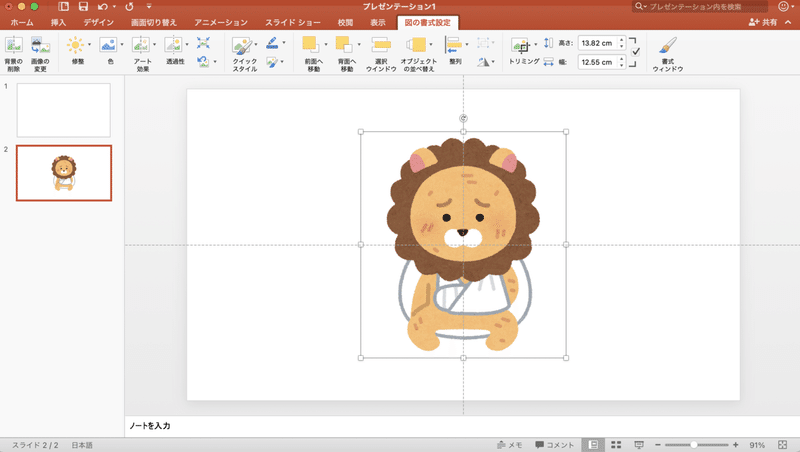The width and height of the screenshot is (800, 452).
Task: Click the Picture Border pen icon
Action: (272, 43)
